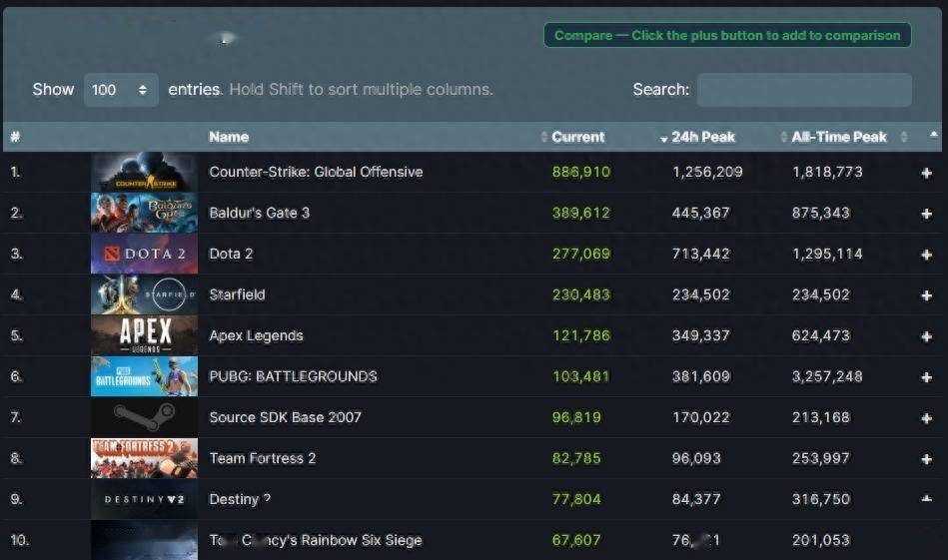The width and height of the screenshot is (948, 560).
Task: Sort table by All-Time Peak column
Action: (839, 137)
